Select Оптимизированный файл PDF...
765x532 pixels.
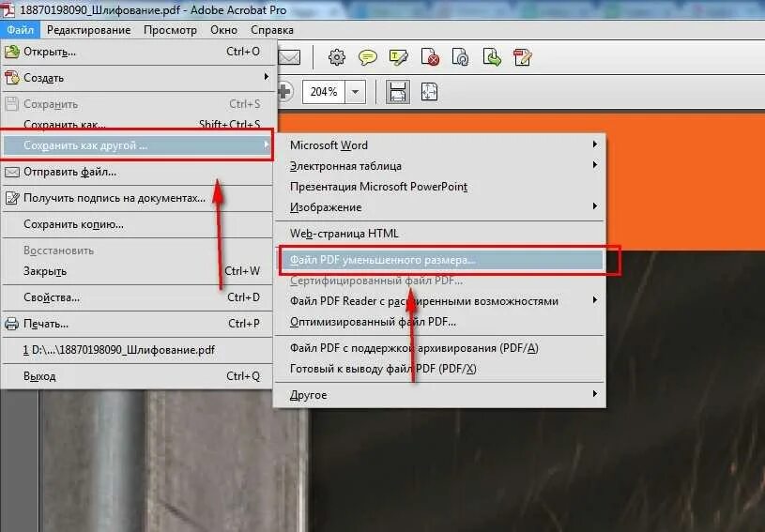[x=440, y=322]
